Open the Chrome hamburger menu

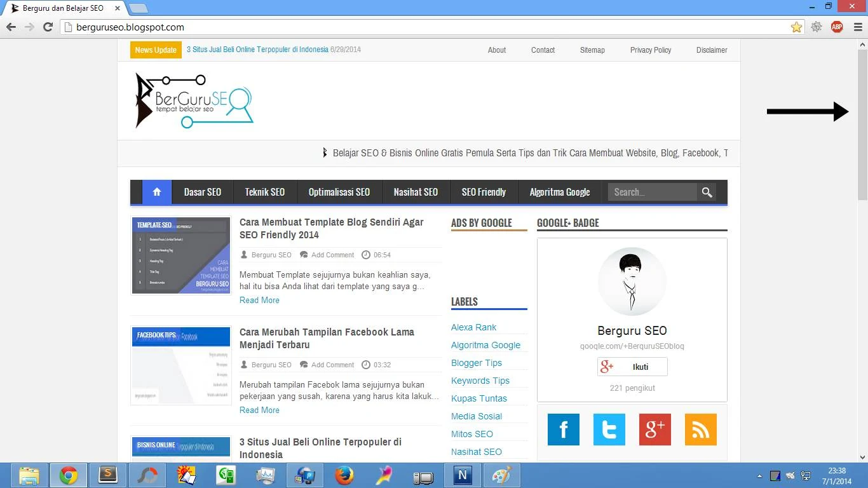pyautogui.click(x=857, y=27)
